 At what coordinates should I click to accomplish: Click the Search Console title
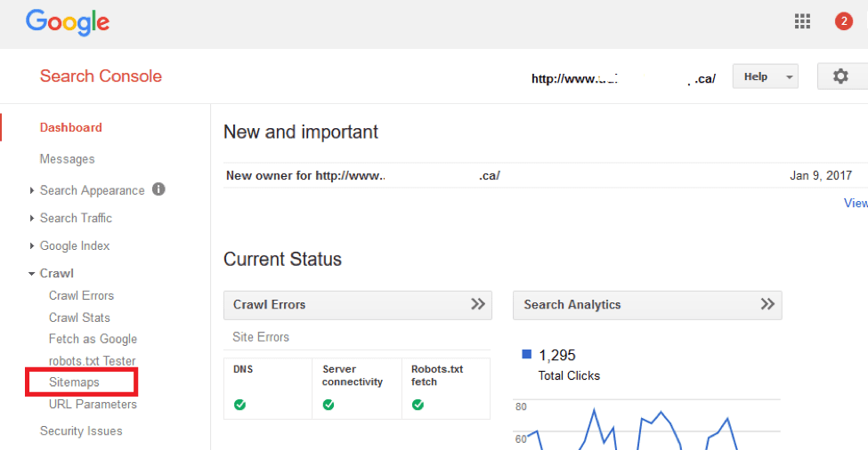[101, 76]
